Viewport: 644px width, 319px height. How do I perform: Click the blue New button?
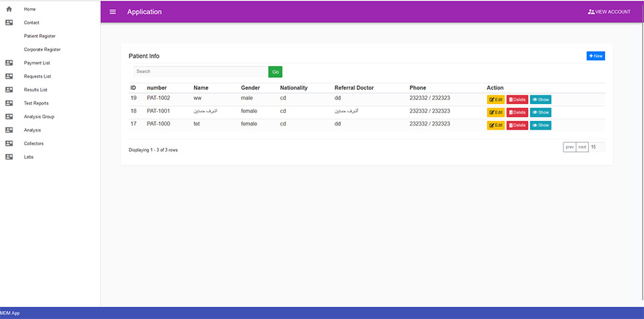[596, 56]
